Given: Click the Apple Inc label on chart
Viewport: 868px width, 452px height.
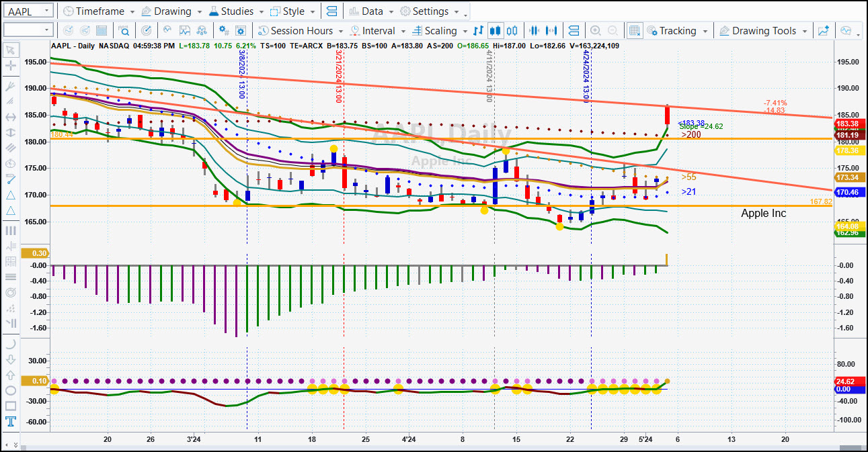Looking at the screenshot, I should [x=763, y=213].
